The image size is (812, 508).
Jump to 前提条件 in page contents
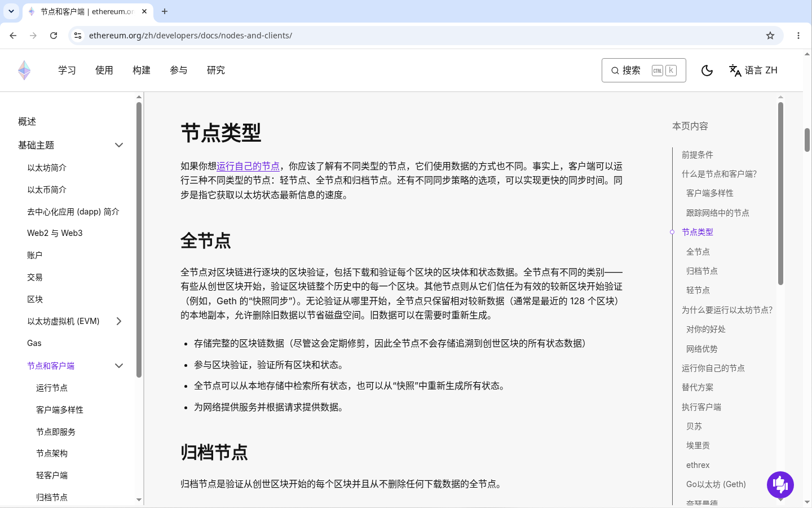point(698,155)
